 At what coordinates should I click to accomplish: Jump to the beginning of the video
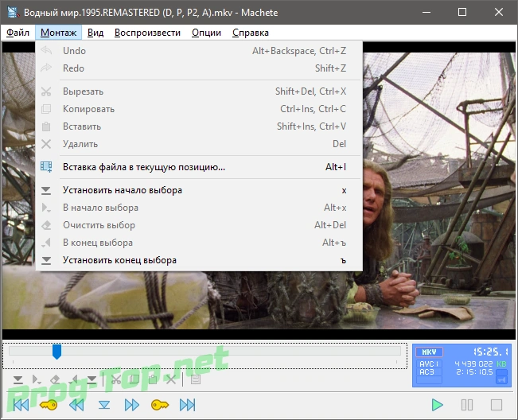coord(21,405)
